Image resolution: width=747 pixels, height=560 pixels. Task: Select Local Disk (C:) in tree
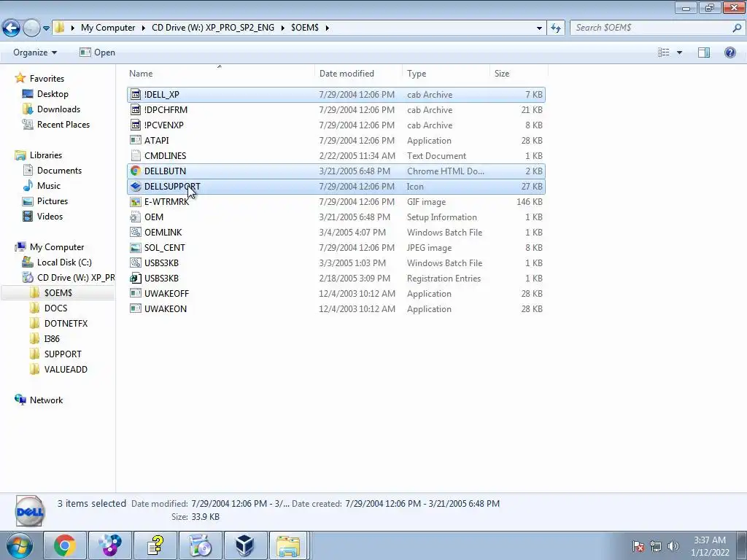tap(64, 262)
